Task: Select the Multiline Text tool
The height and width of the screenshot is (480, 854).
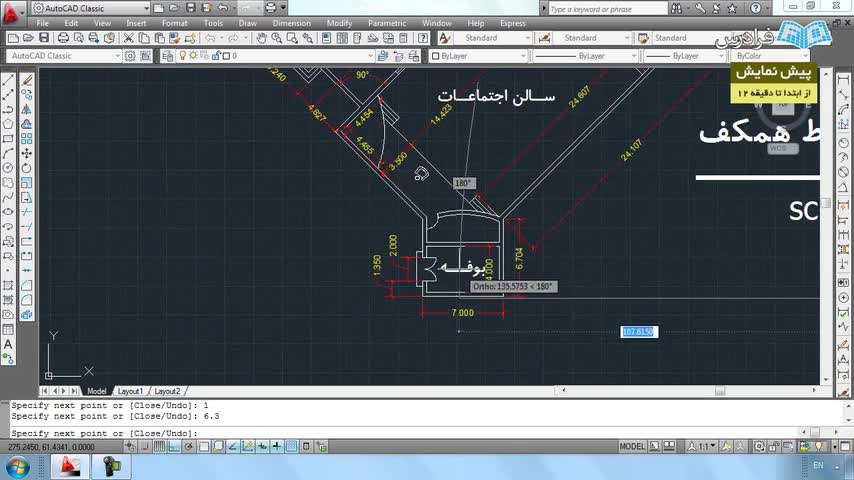Action: pyautogui.click(x=8, y=344)
